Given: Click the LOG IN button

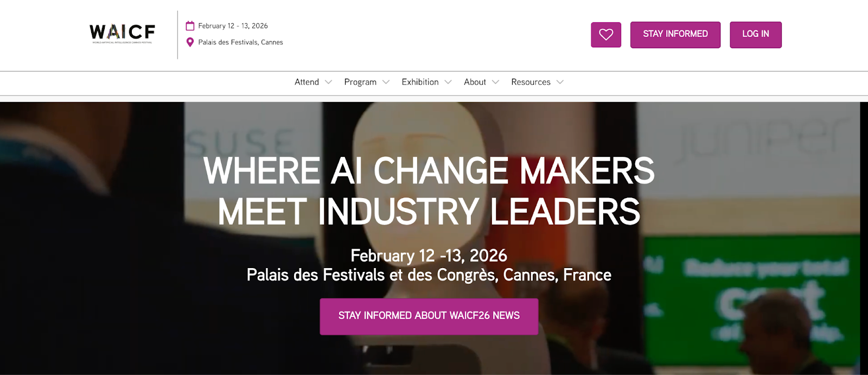Looking at the screenshot, I should (756, 34).
